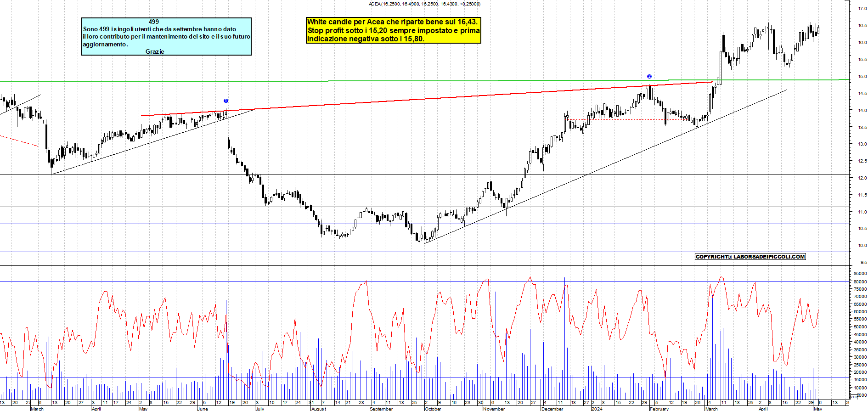The width and height of the screenshot is (868, 411).
Task: Click the August month label on time axis
Action: point(319,409)
